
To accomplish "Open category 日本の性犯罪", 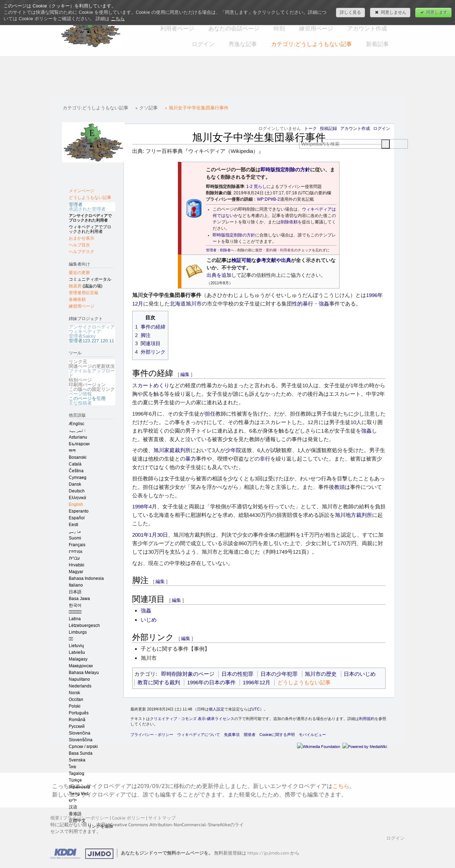I will [237, 674].
